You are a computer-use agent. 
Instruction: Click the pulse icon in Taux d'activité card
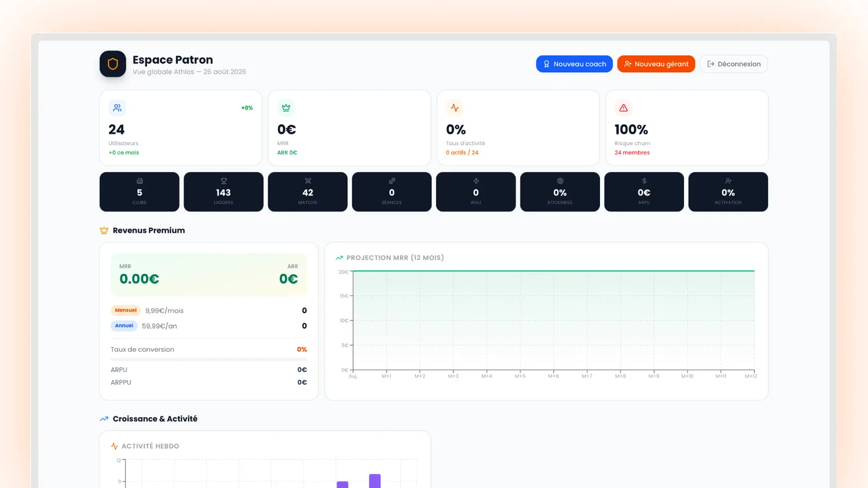455,108
